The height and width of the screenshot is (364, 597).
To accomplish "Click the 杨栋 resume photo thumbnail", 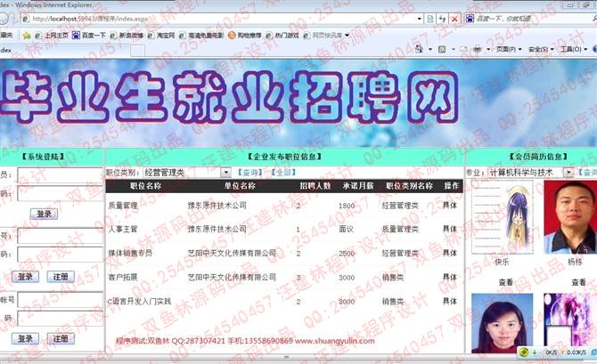I will pos(570,217).
